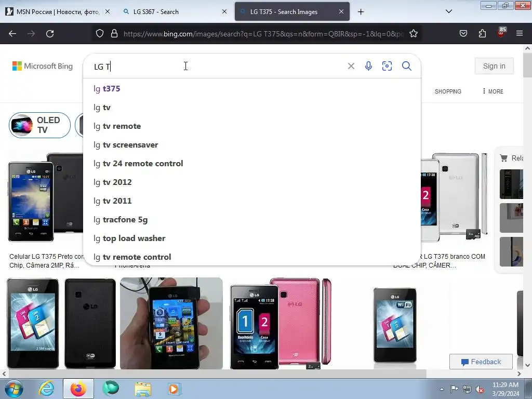Image resolution: width=532 pixels, height=399 pixels.
Task: Bookmark this page with the star
Action: click(413, 34)
